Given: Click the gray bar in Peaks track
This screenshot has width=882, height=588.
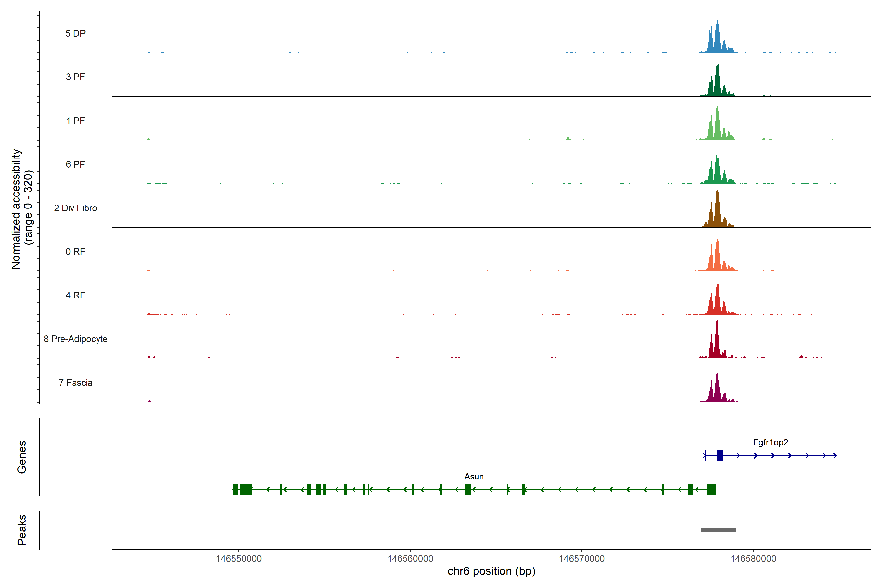Looking at the screenshot, I should pos(718,530).
